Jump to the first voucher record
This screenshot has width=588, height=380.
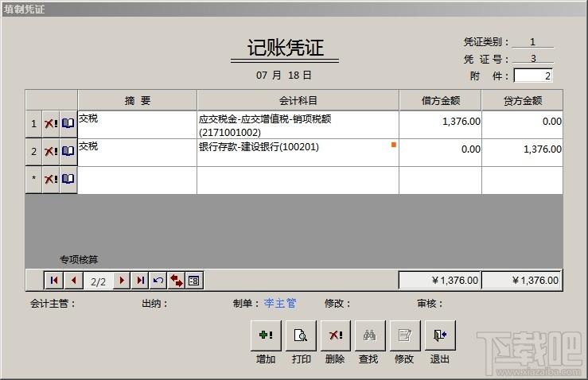[53, 281]
